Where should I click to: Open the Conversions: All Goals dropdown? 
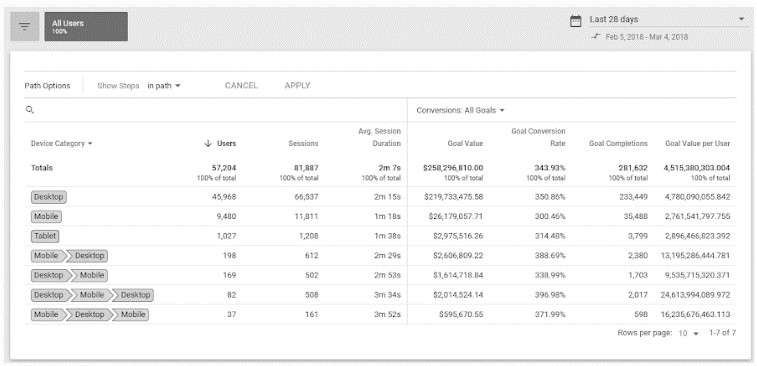[460, 110]
